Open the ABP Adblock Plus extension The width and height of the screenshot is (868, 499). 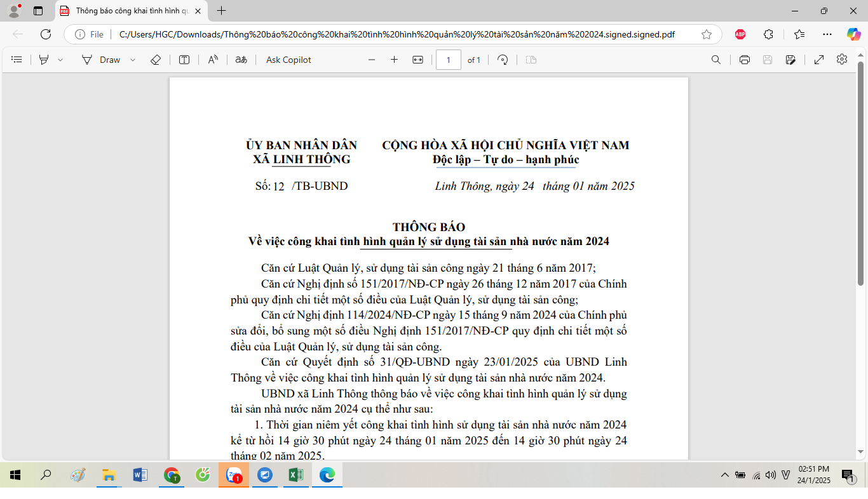click(x=740, y=34)
